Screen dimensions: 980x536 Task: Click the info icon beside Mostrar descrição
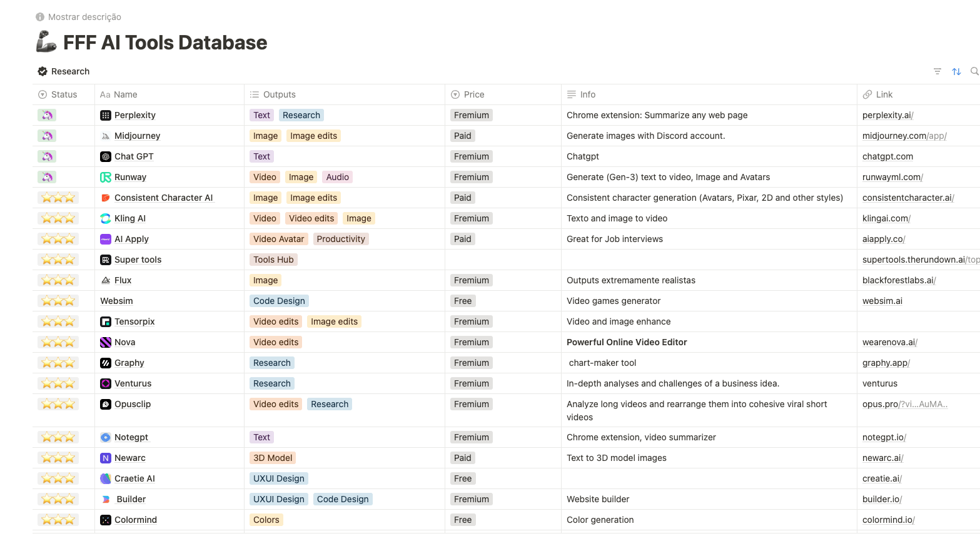(x=40, y=17)
